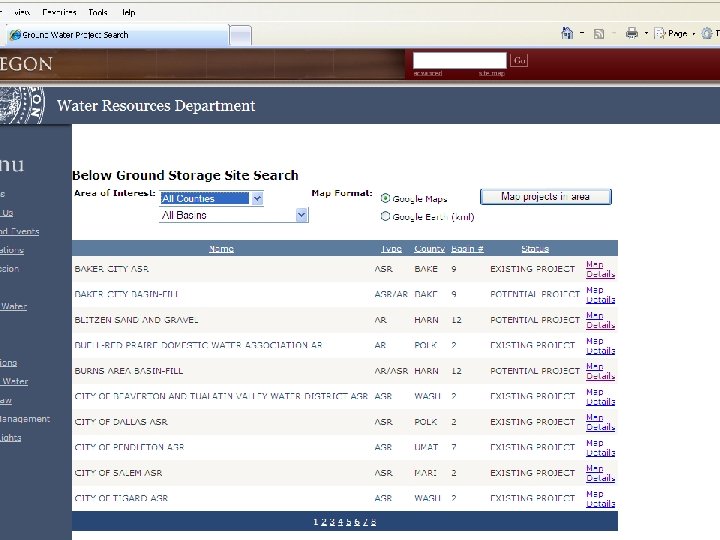
Task: Click Map link for Baker City Basin-Fill
Action: (x=595, y=290)
